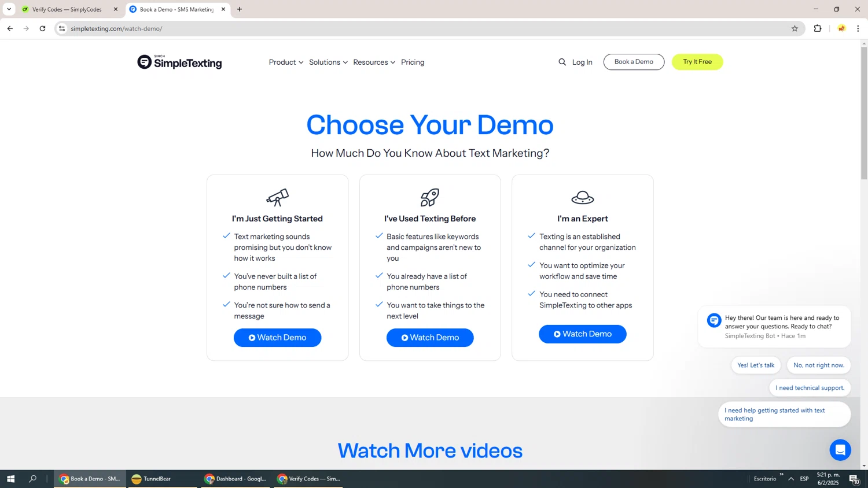Click 'I'm Just Getting Started' card title
868x488 pixels.
(277, 219)
